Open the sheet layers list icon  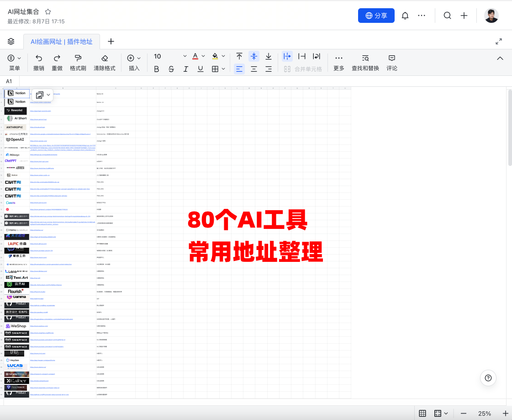11,41
